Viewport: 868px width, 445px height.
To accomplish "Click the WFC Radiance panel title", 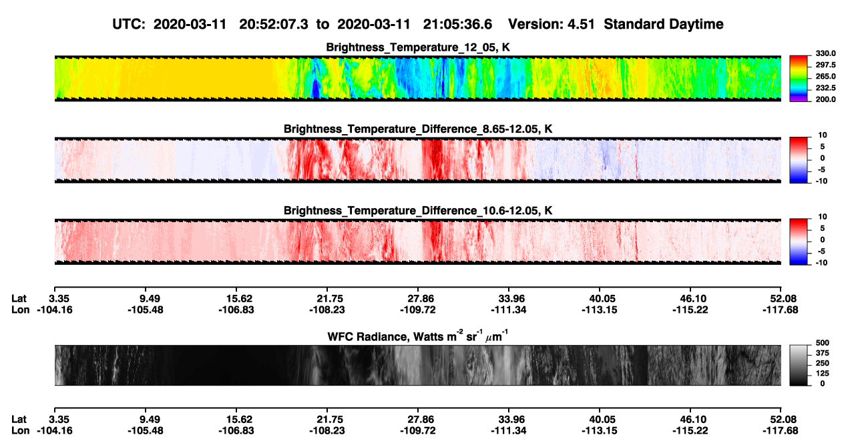I will point(418,336).
